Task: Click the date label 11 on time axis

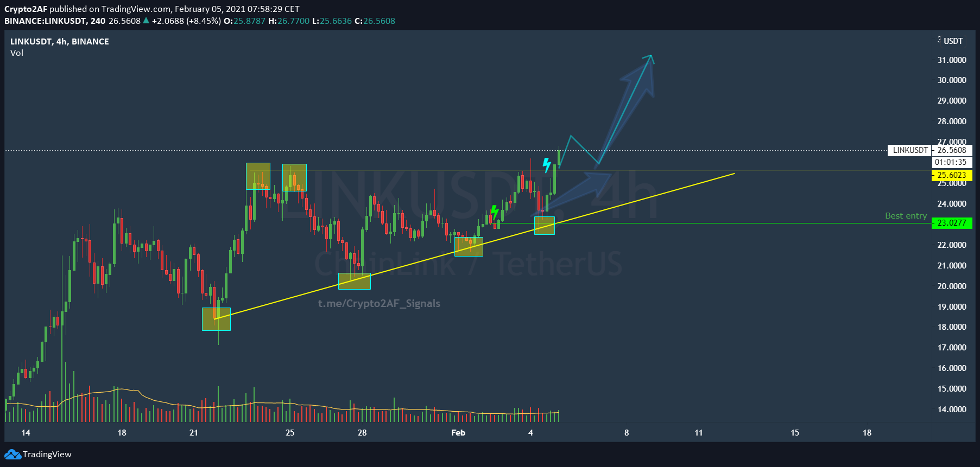Action: [699, 433]
